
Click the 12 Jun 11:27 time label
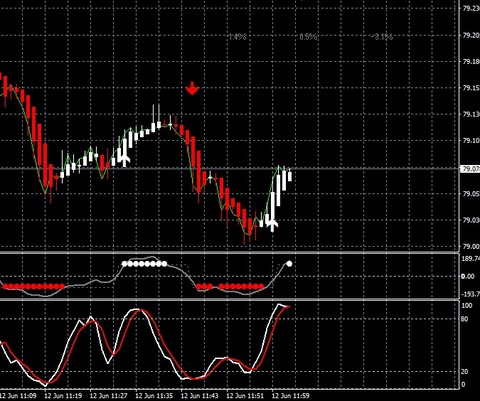click(x=109, y=396)
